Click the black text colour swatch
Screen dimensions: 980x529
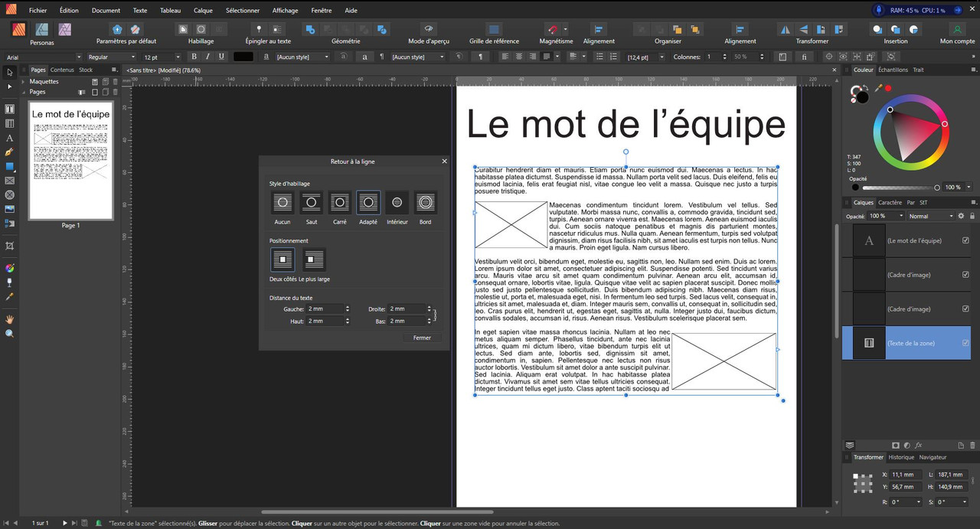[x=243, y=57]
